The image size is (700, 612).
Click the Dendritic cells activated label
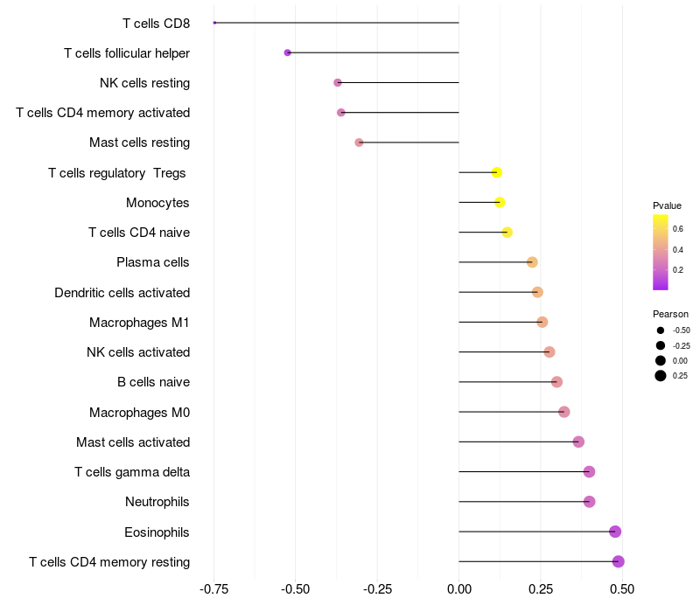tap(122, 292)
